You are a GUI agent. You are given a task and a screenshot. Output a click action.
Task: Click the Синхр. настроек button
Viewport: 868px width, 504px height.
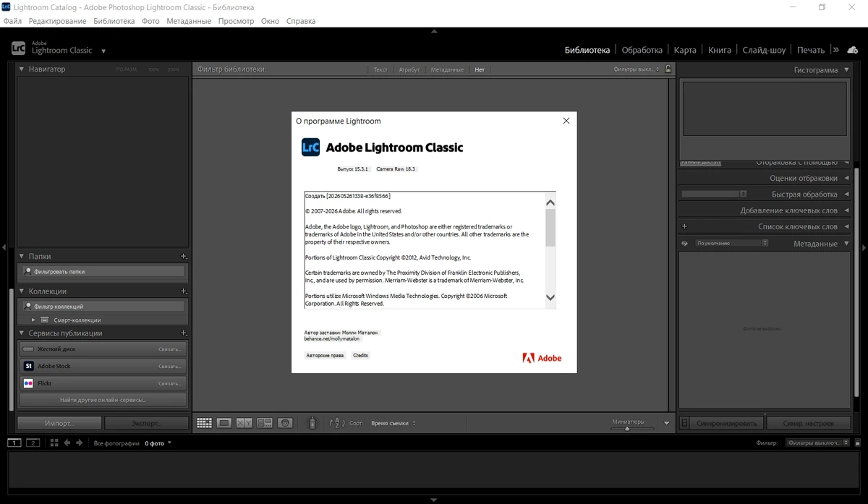808,423
